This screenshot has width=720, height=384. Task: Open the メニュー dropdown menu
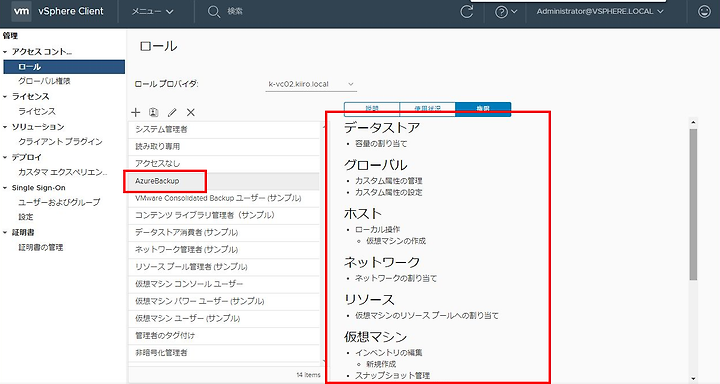[152, 11]
